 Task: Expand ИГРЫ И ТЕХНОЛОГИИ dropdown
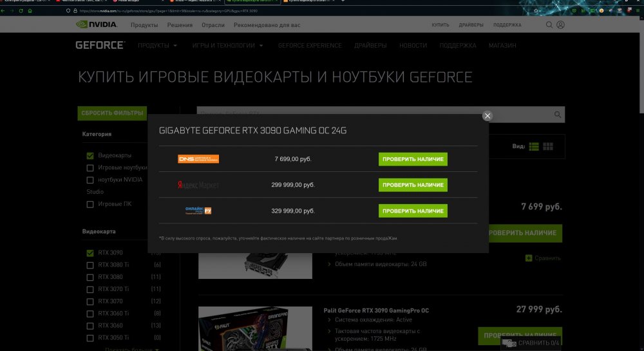[227, 46]
